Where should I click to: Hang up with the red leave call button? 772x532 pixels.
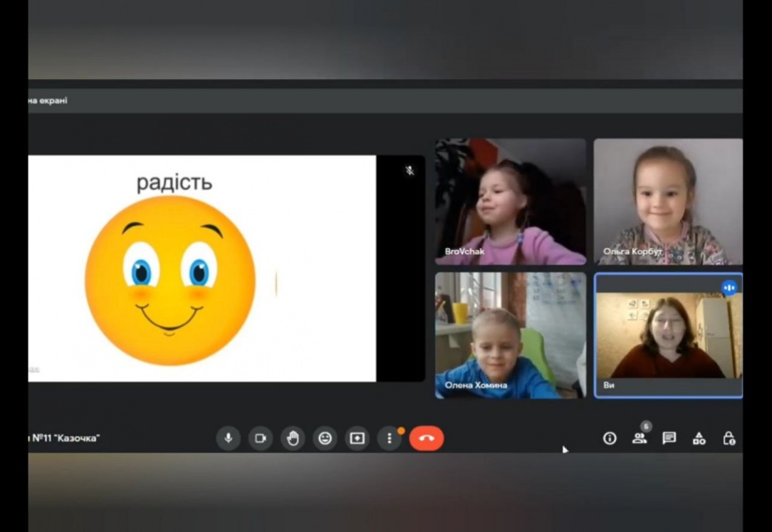point(426,438)
